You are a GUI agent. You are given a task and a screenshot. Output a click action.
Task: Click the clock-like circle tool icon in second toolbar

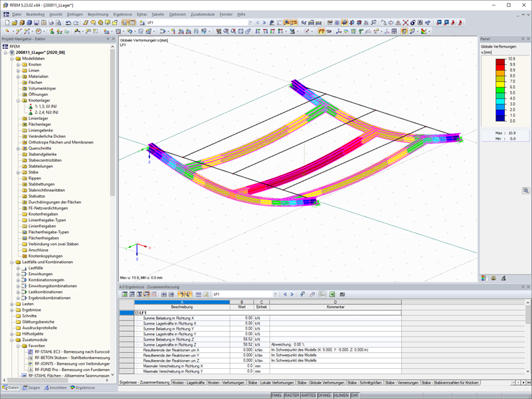click(x=38, y=31)
